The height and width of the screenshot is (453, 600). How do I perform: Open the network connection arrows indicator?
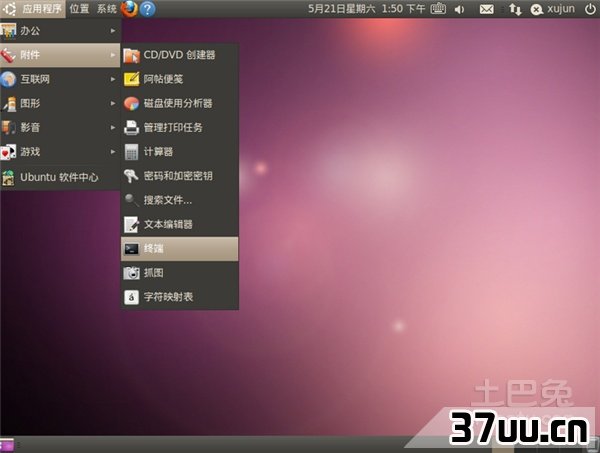pos(515,9)
